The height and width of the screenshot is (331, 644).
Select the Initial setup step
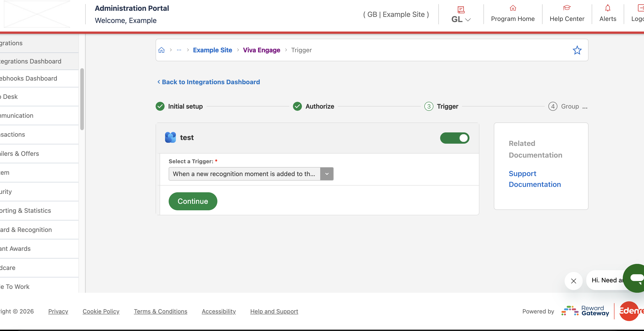(x=179, y=106)
